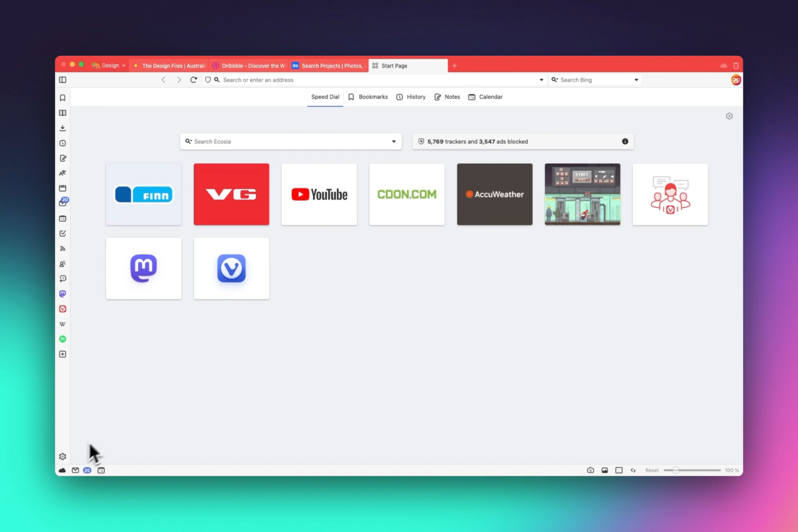Viewport: 798px width, 532px height.
Task: Open the Translate panel in the sidebar
Action: 63,173
